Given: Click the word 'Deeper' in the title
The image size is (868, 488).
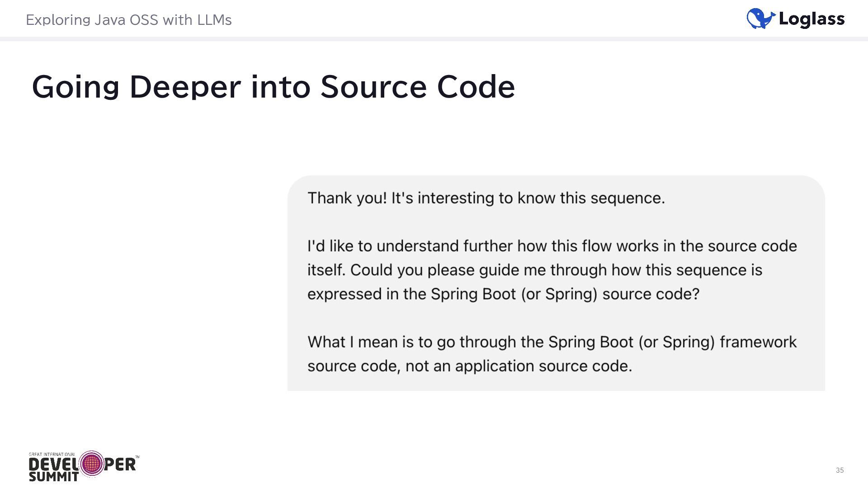Looking at the screenshot, I should tap(185, 86).
